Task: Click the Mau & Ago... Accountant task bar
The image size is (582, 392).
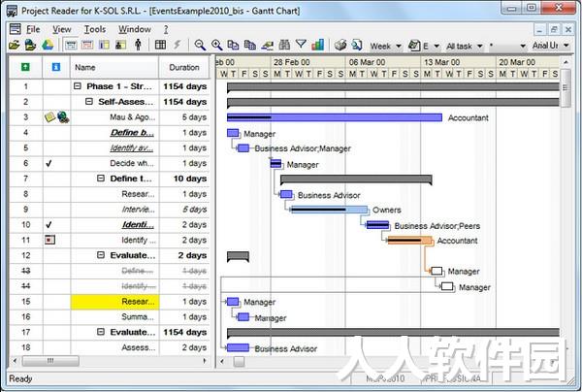Action: 335,117
